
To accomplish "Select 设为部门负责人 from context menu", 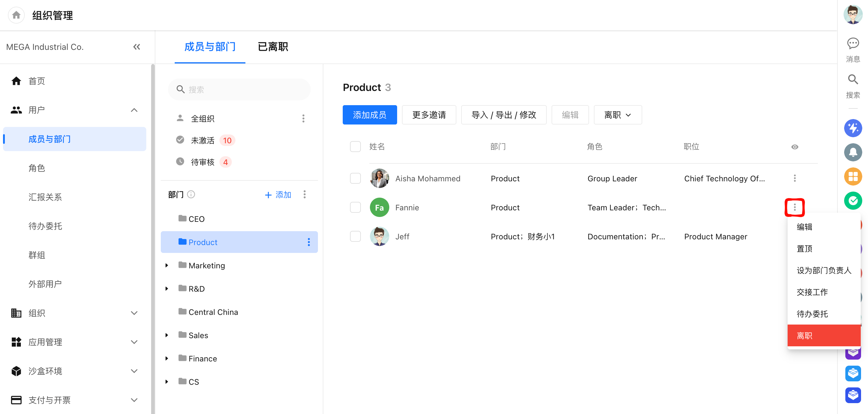I will [x=824, y=270].
